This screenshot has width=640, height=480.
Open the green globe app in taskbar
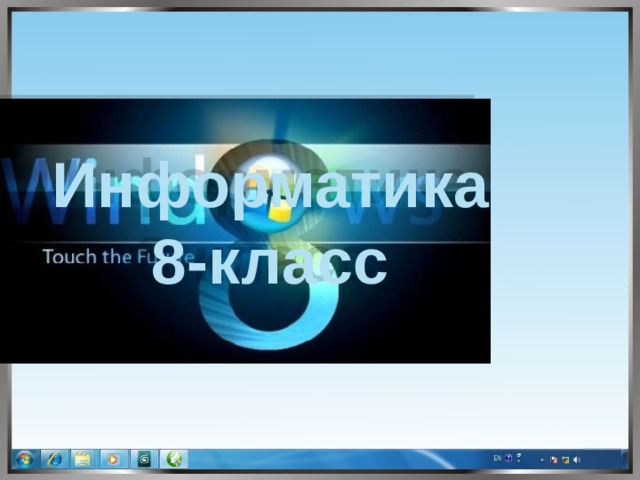[174, 459]
